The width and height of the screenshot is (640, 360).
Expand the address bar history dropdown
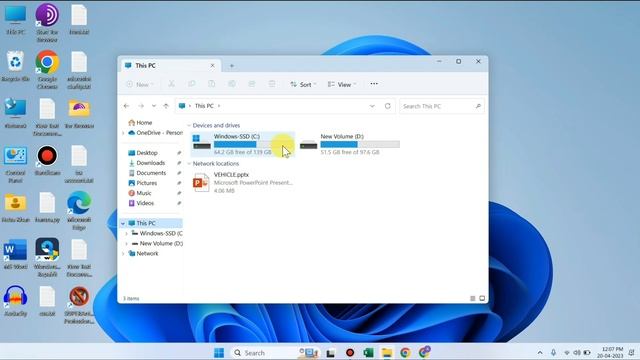click(x=372, y=106)
